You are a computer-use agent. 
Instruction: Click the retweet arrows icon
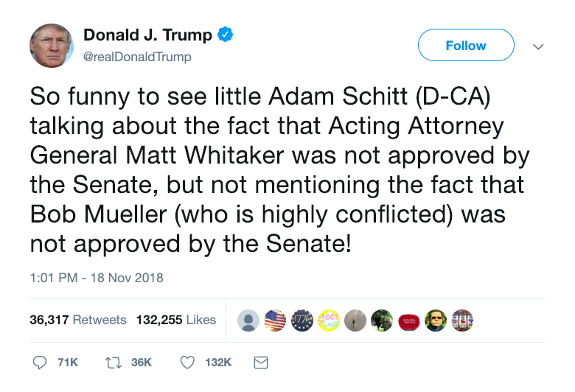point(114,363)
